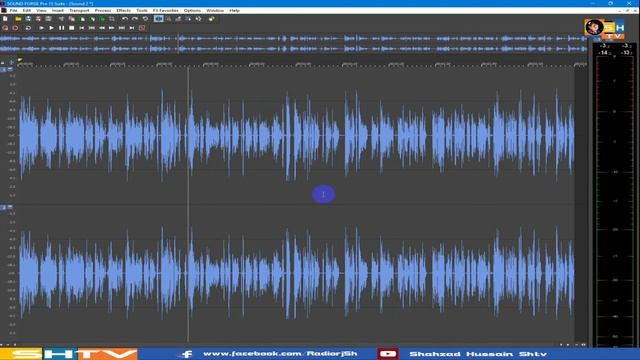Open the Insert menu

tap(58, 11)
